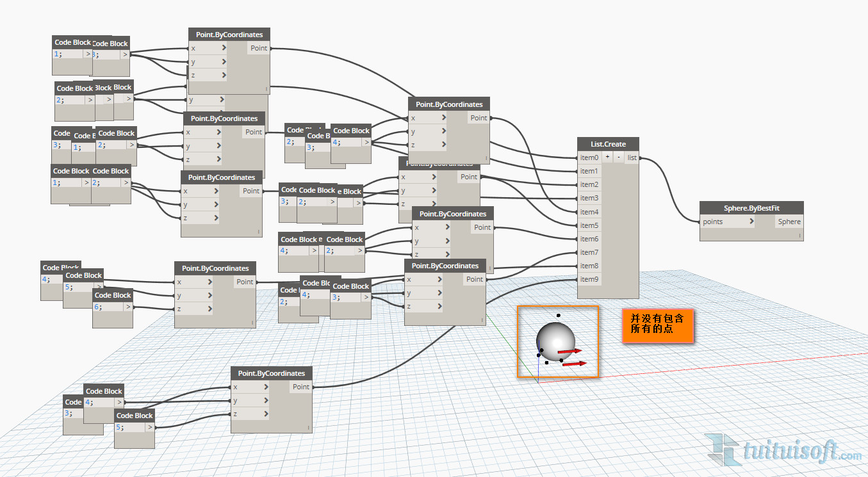This screenshot has height=477, width=868.
Task: Click the white sphere in 3D preview
Action: (x=554, y=339)
